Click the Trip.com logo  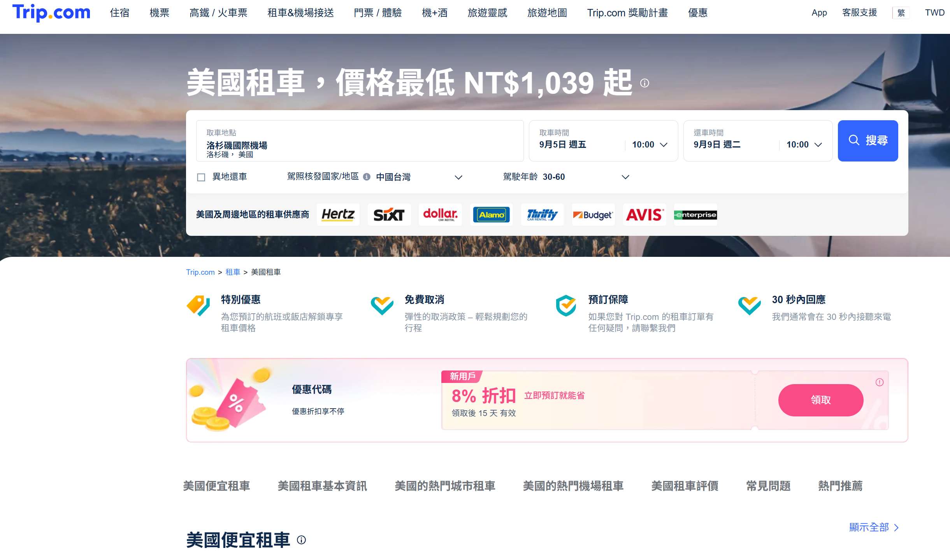[51, 12]
